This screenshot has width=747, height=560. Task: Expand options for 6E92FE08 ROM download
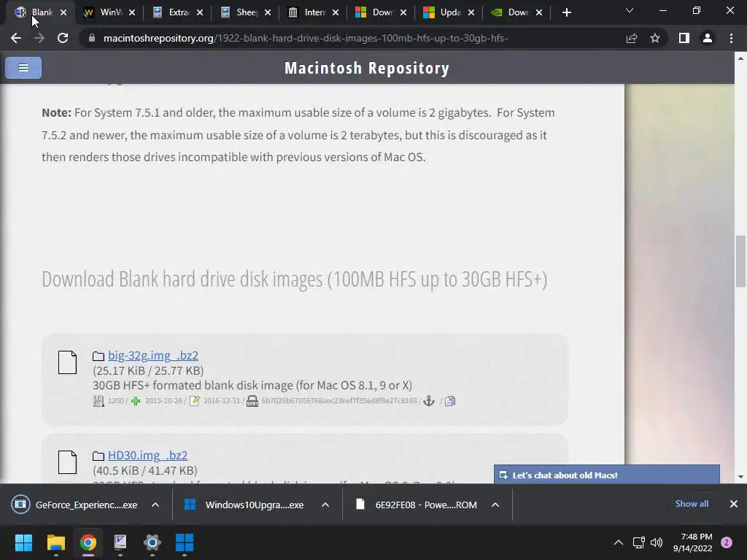495,505
